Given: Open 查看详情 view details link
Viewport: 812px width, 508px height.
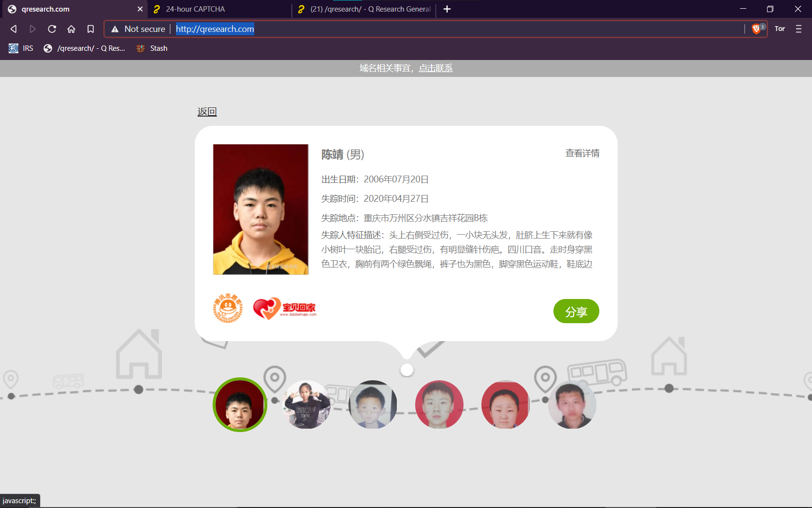Looking at the screenshot, I should (582, 153).
